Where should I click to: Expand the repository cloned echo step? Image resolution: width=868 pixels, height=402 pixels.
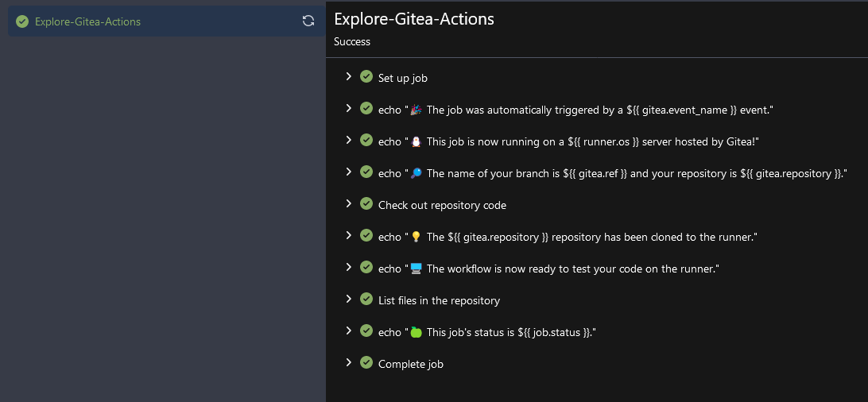tap(348, 236)
